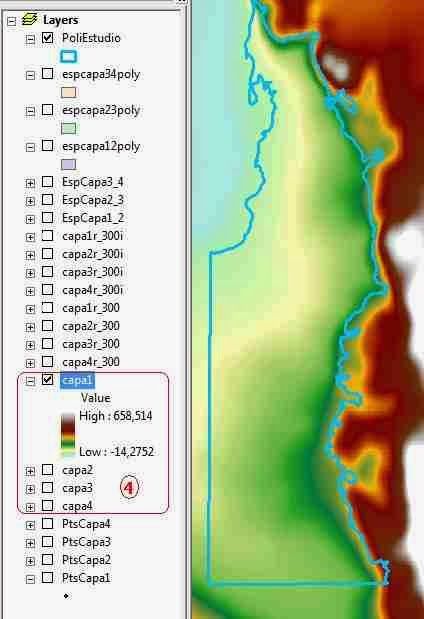Click the PoliEstudio cyan outline symbol
The width and height of the screenshot is (424, 619).
69,56
